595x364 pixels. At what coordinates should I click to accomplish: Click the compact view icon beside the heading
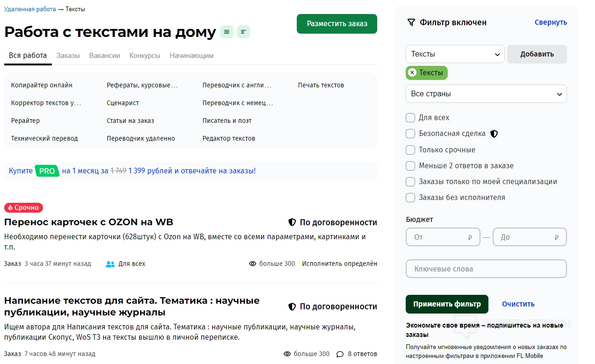(x=244, y=32)
